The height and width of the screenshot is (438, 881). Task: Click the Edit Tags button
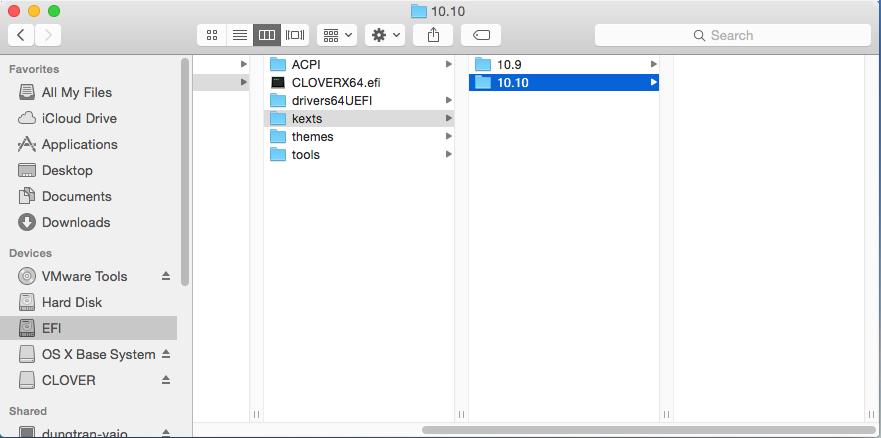click(480, 35)
